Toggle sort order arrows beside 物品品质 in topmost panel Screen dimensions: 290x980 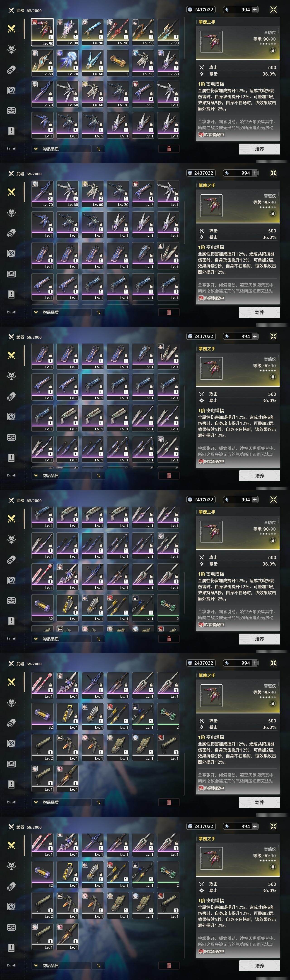[x=98, y=149]
